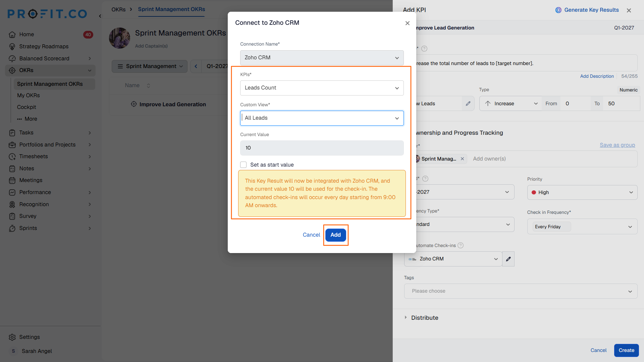The image size is (644, 362).
Task: Open the Increase type dropdown
Action: click(x=510, y=104)
